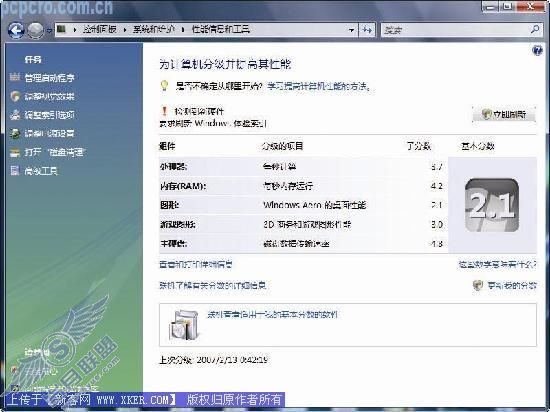Click the Windows Aero 的桌面性能 description

(315, 205)
